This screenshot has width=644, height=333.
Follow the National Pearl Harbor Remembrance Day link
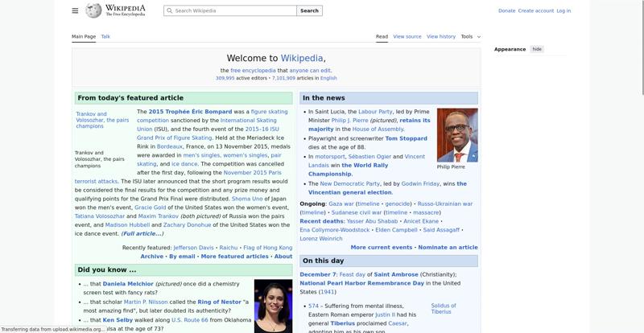361,283
